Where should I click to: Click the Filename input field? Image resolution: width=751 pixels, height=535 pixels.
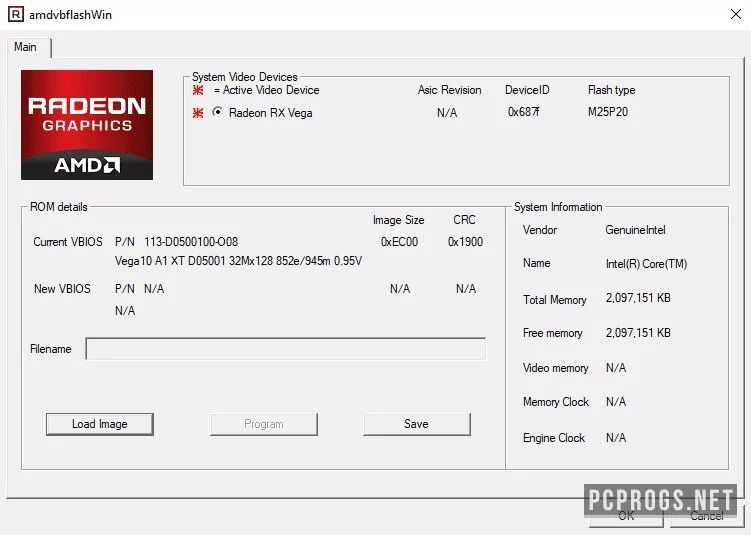pyautogui.click(x=286, y=349)
